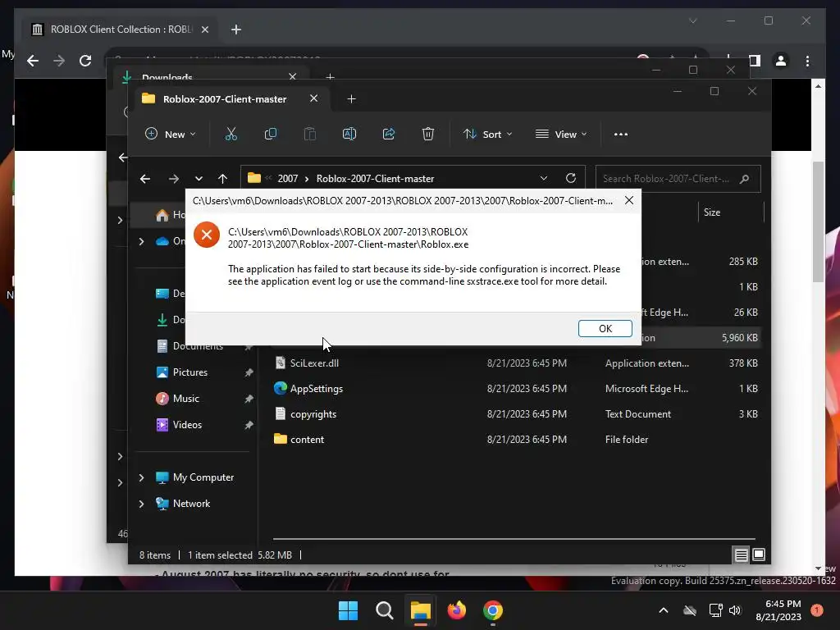840x630 pixels.
Task: Open the Windows Start menu
Action: (348, 610)
